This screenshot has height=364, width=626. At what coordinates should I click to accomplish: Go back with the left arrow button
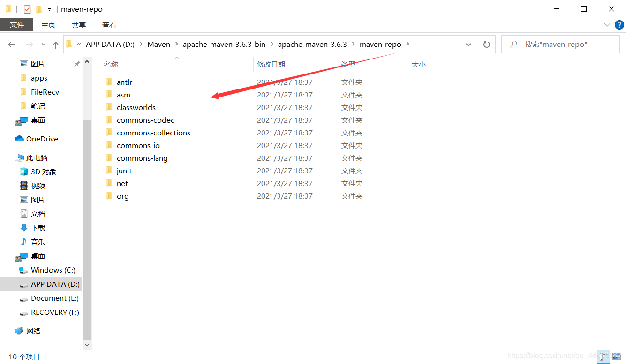pos(12,45)
